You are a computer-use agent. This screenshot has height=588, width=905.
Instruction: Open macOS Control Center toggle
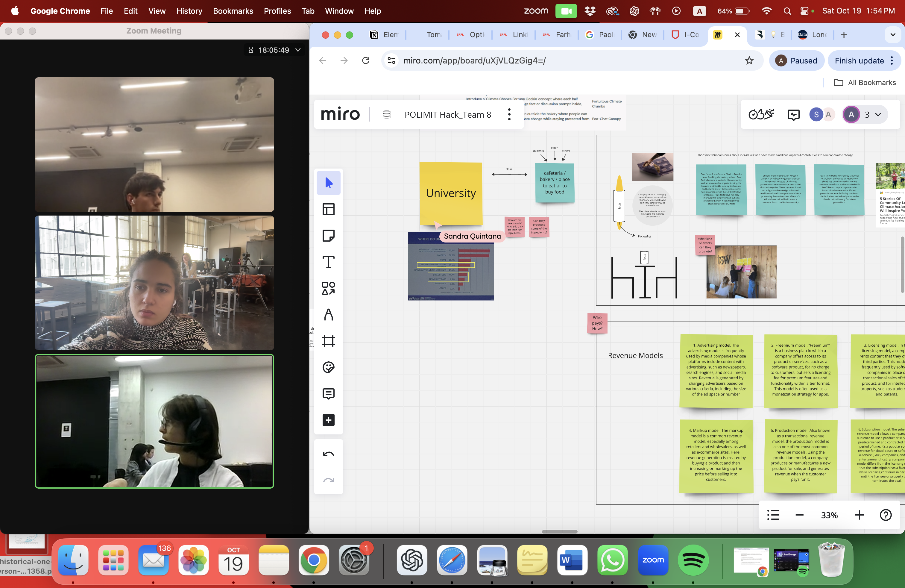point(804,11)
